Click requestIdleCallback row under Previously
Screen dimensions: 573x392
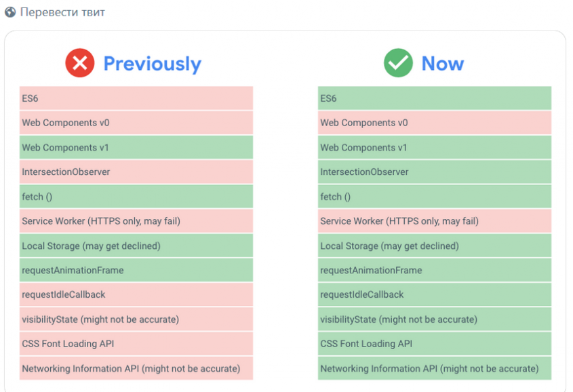click(136, 294)
